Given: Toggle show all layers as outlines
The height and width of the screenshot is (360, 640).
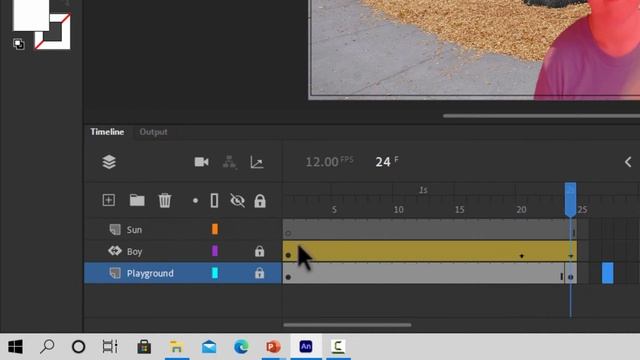Looking at the screenshot, I should click(x=214, y=201).
